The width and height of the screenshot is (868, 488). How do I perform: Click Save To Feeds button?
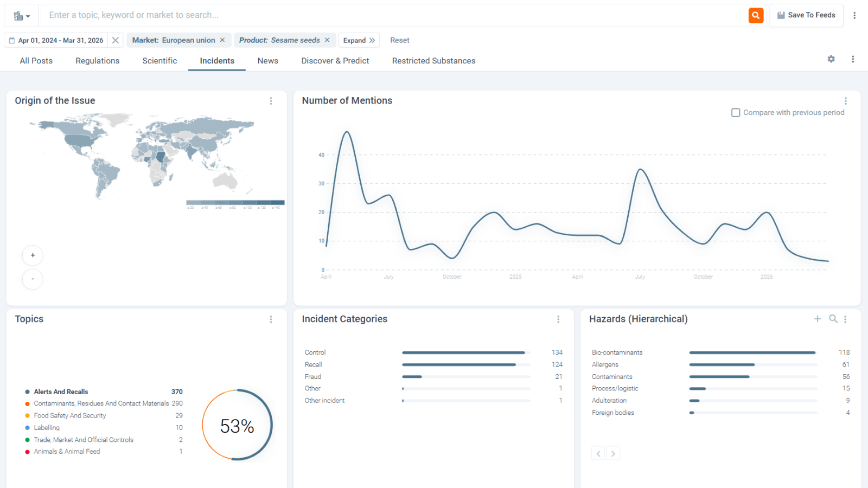[806, 15]
